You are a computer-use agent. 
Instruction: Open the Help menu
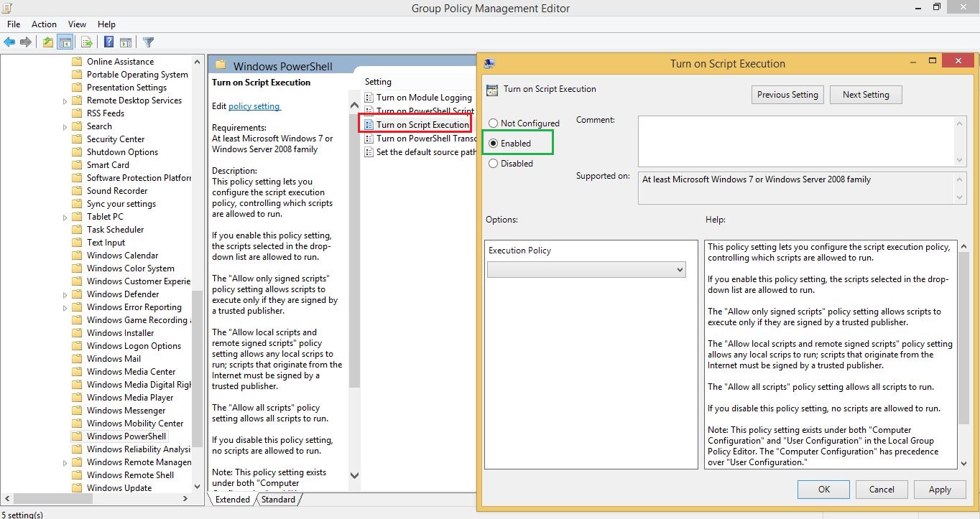coord(106,24)
